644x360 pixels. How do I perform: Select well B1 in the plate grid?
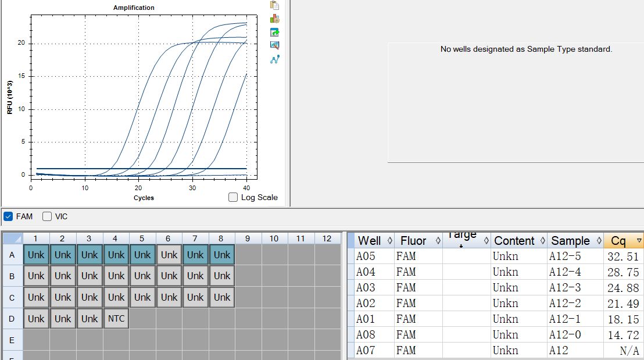(x=36, y=276)
